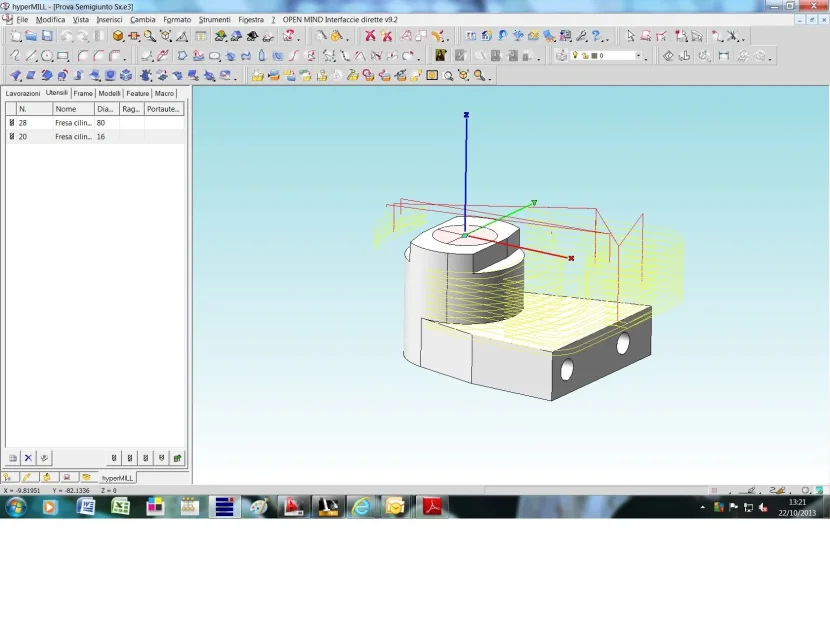
Task: Switch to the Frame tab
Action: point(83,93)
